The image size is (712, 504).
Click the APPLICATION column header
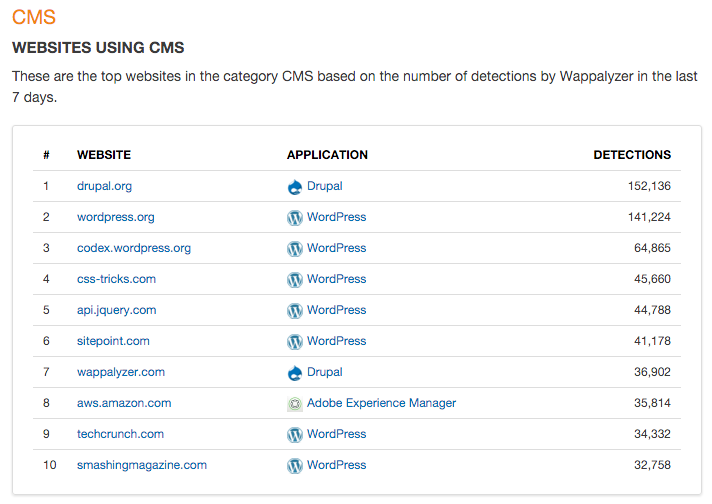[327, 155]
